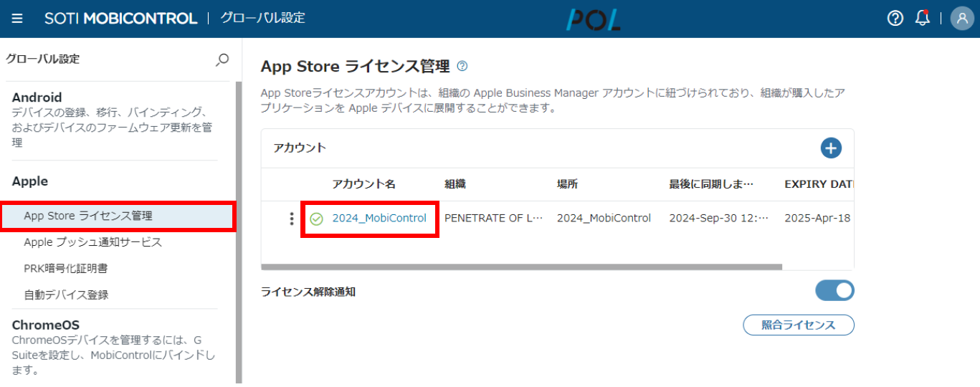This screenshot has width=980, height=387.
Task: Select Apple プッシュ通知サービス in sidebar
Action: point(93,242)
